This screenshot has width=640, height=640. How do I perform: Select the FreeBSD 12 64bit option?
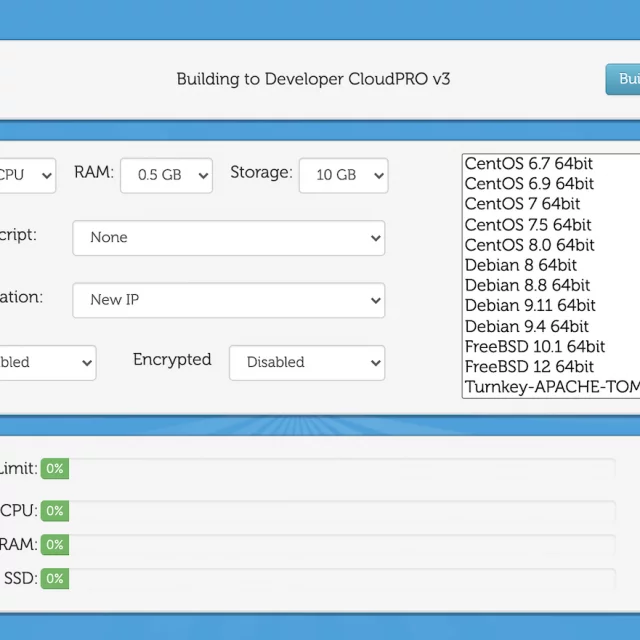(x=529, y=367)
